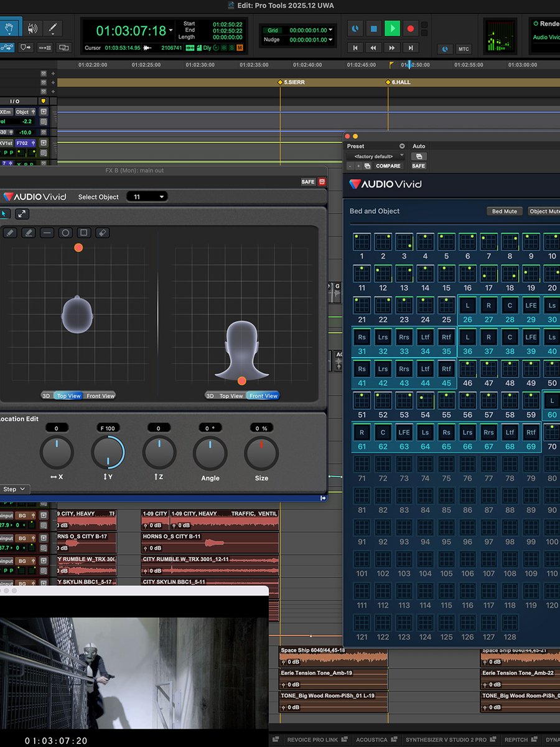Image resolution: width=560 pixels, height=747 pixels.
Task: Select the Pencil tool
Action: (53, 28)
